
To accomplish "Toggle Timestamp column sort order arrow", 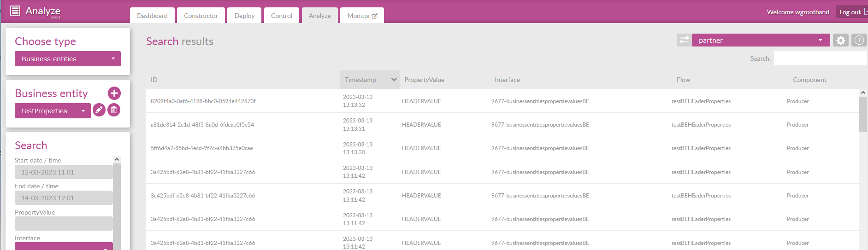I will click(394, 80).
